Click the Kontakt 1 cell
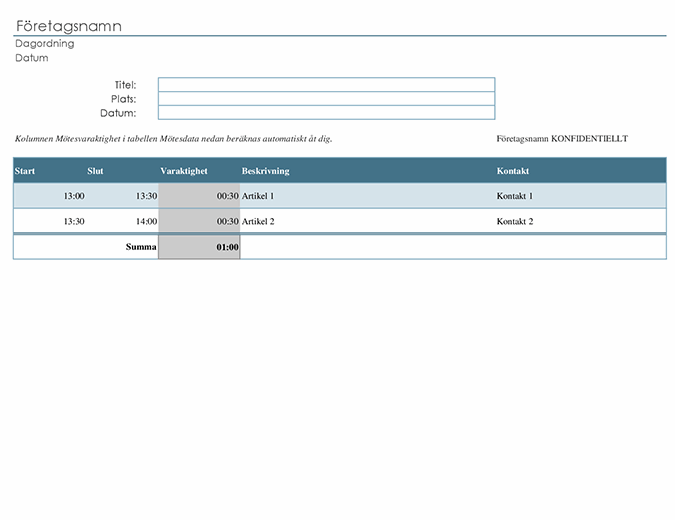 click(515, 196)
